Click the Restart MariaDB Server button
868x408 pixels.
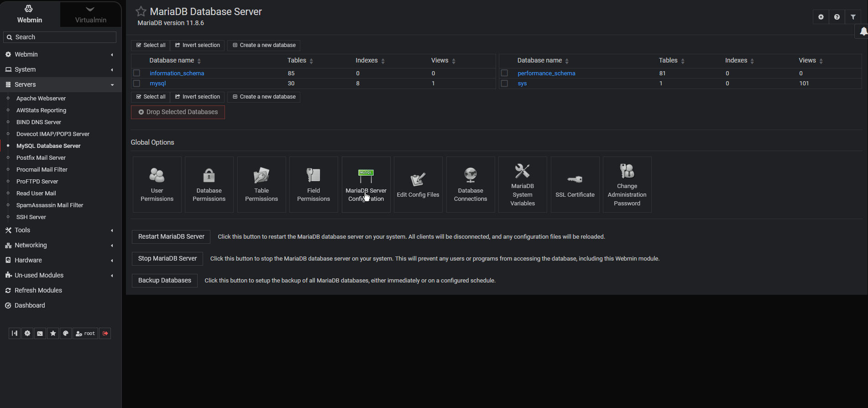[x=171, y=236]
